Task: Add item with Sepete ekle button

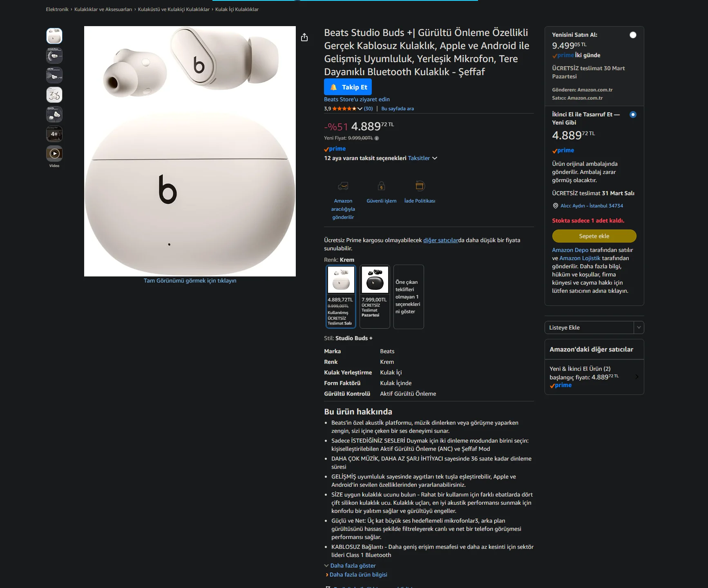Action: pos(594,236)
